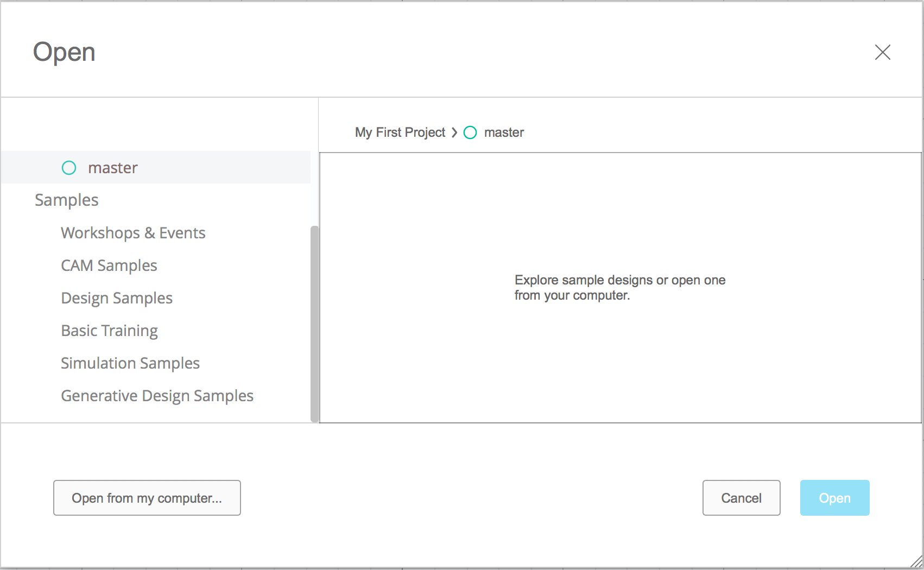
Task: Select Workshops & Events samples
Action: click(x=133, y=233)
